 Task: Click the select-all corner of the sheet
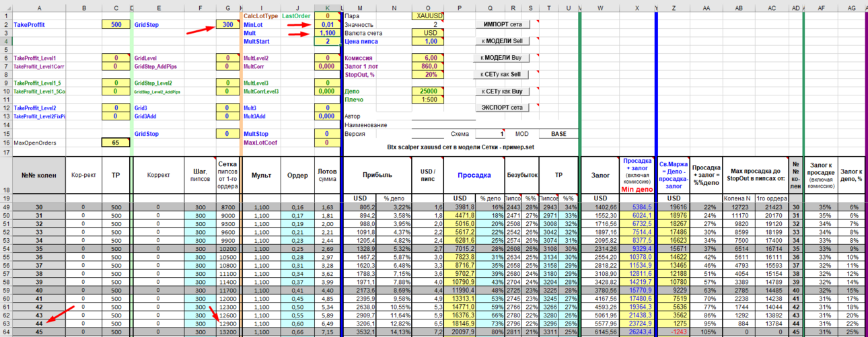pos(6,7)
